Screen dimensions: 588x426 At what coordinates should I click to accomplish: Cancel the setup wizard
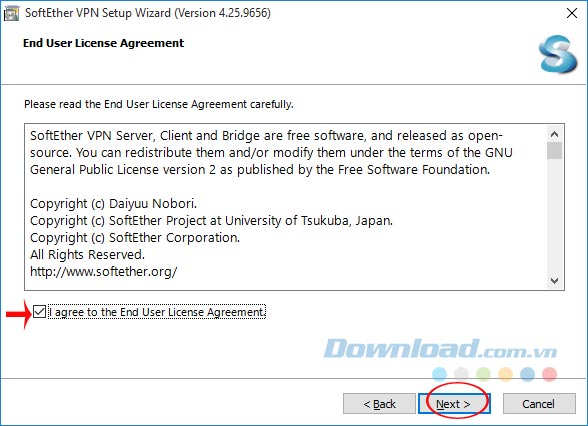[x=539, y=404]
